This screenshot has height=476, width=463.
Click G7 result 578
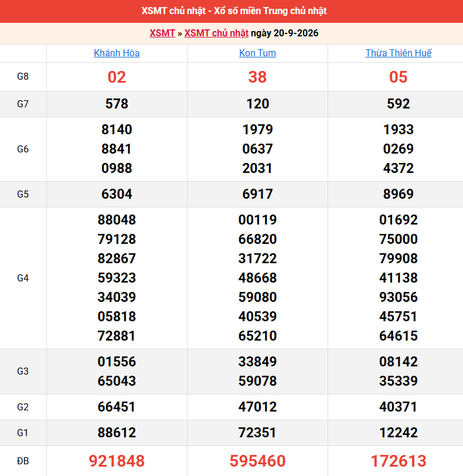point(117,104)
